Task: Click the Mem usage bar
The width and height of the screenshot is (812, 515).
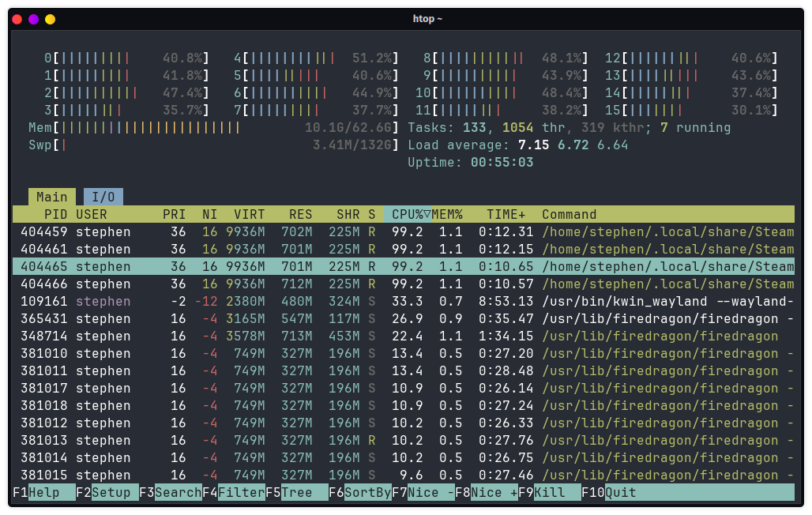Action: (x=213, y=127)
